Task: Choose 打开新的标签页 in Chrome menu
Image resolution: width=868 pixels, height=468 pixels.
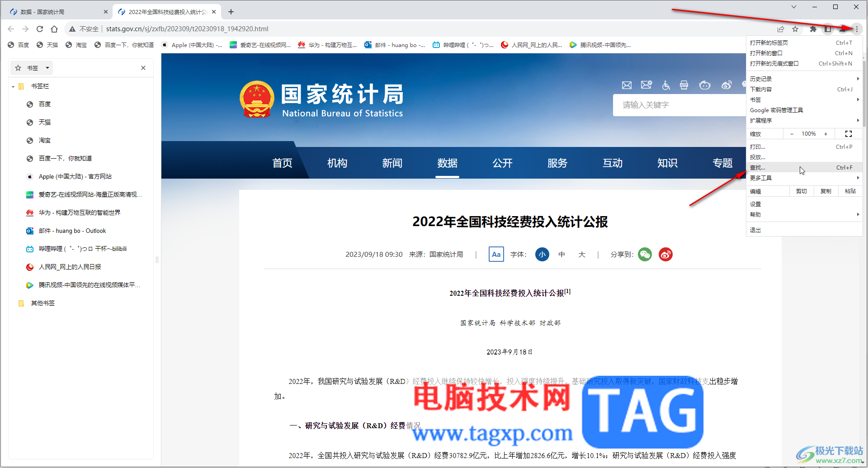Action: pyautogui.click(x=804, y=43)
